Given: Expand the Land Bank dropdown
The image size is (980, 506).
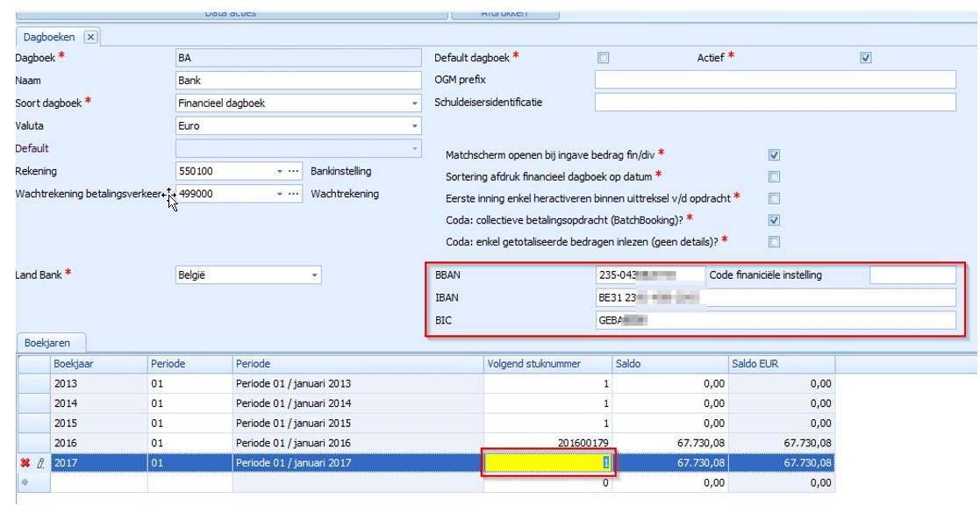Looking at the screenshot, I should click(x=315, y=275).
